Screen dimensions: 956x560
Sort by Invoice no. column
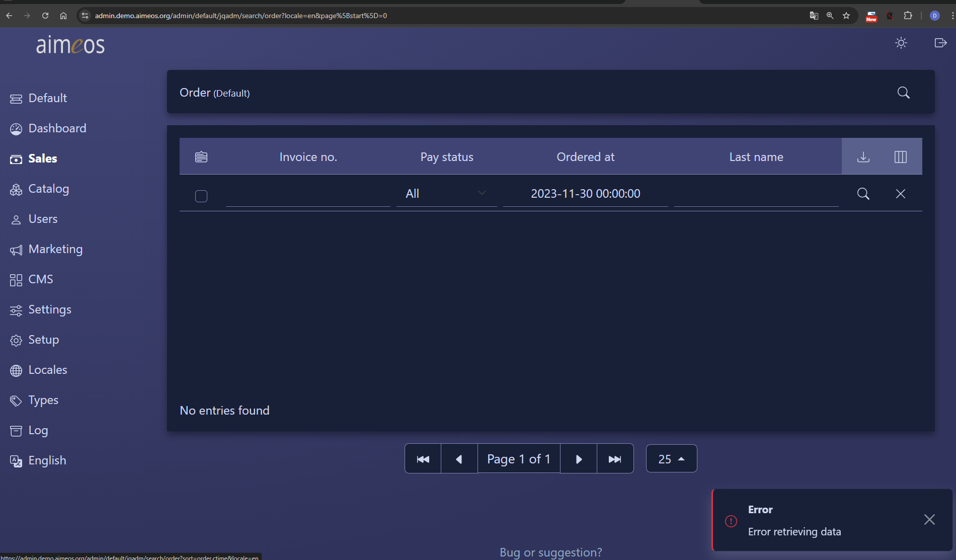[308, 157]
